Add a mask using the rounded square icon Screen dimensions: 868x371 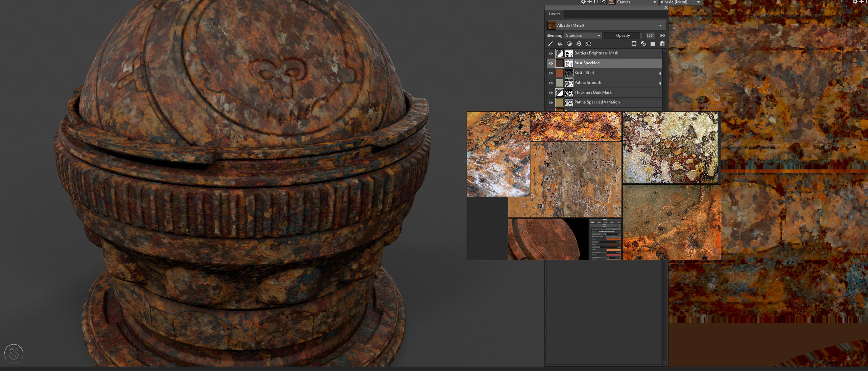pyautogui.click(x=634, y=44)
